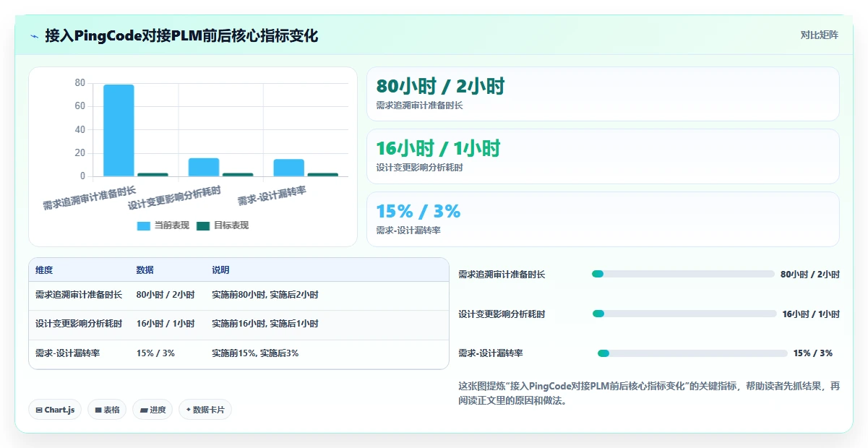
Task: Click the 进度 tag chip
Action: [x=152, y=410]
